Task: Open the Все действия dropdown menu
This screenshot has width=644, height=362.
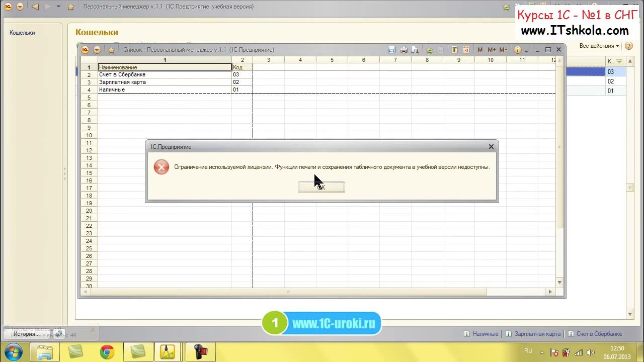Action: [599, 46]
